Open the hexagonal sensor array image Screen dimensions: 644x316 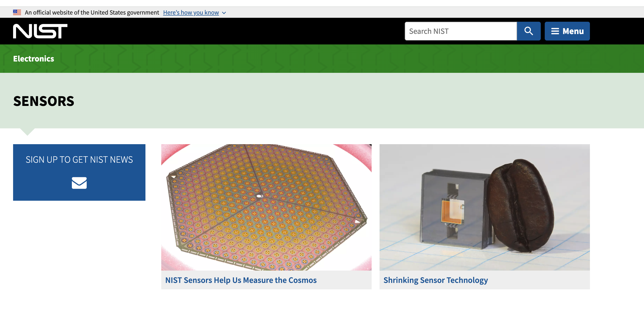coord(266,207)
